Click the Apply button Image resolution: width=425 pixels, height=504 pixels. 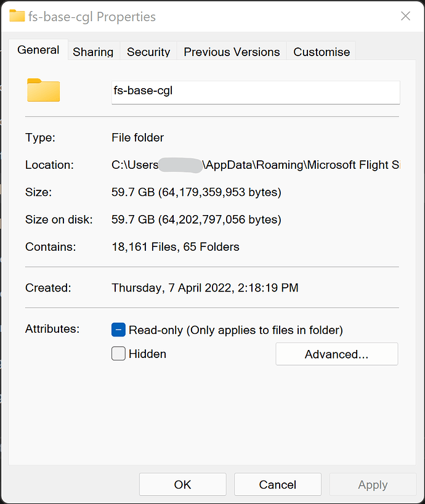point(373,484)
